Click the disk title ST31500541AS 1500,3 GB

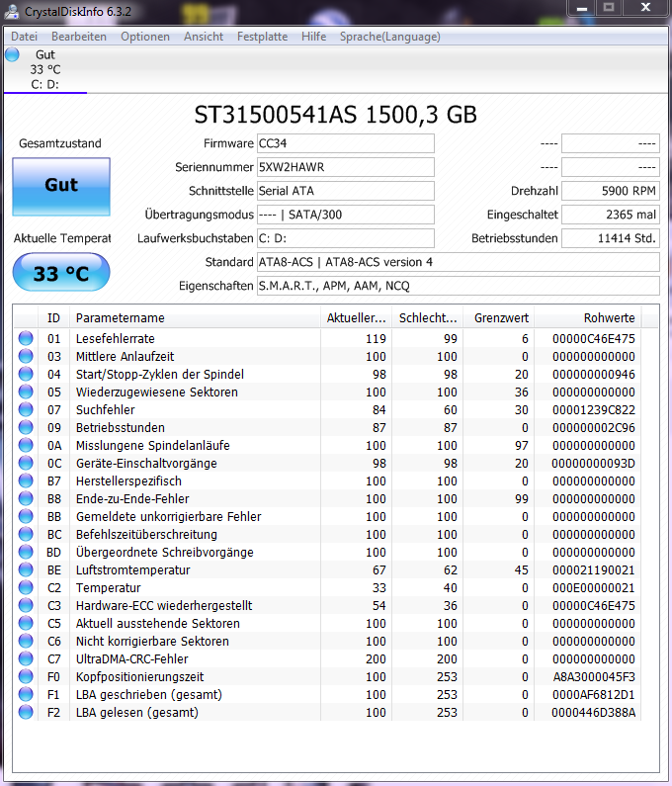(335, 115)
